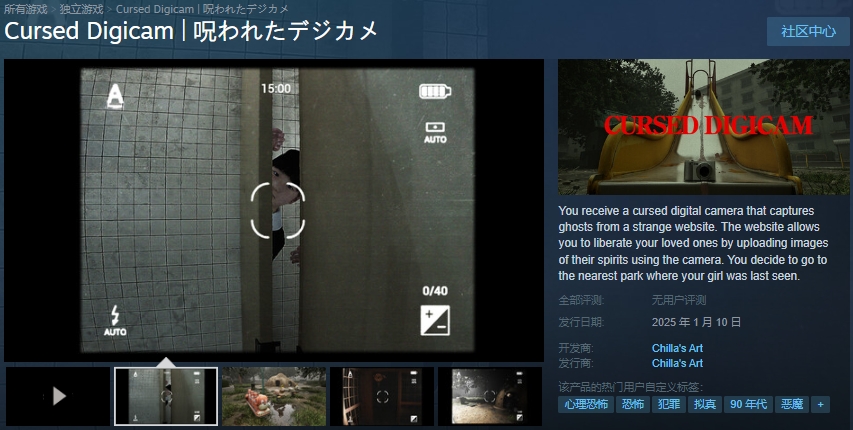Open the 社区中心 button
The width and height of the screenshot is (853, 430).
pos(808,32)
